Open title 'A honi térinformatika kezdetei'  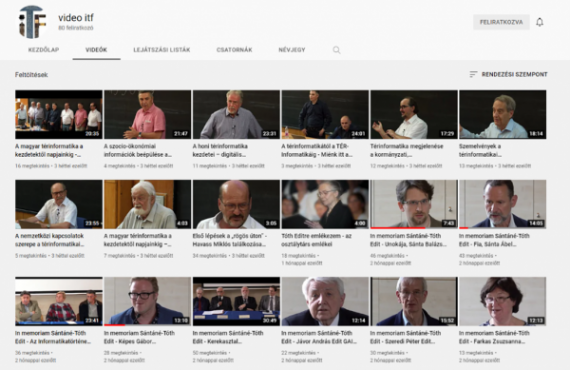click(x=220, y=150)
